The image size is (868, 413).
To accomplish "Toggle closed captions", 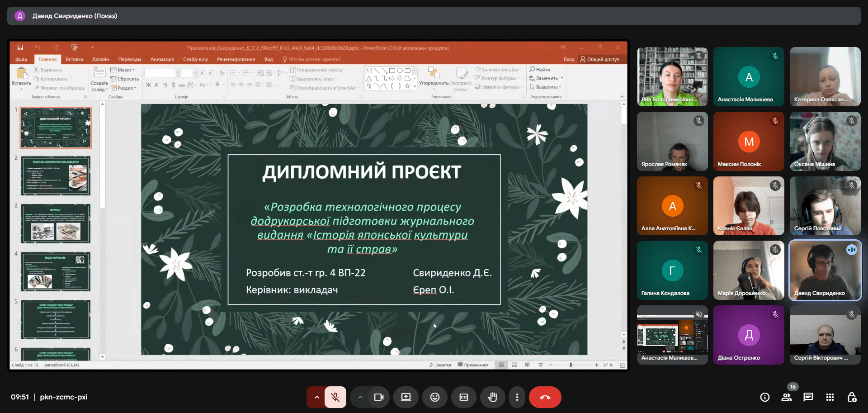I will pos(463,397).
